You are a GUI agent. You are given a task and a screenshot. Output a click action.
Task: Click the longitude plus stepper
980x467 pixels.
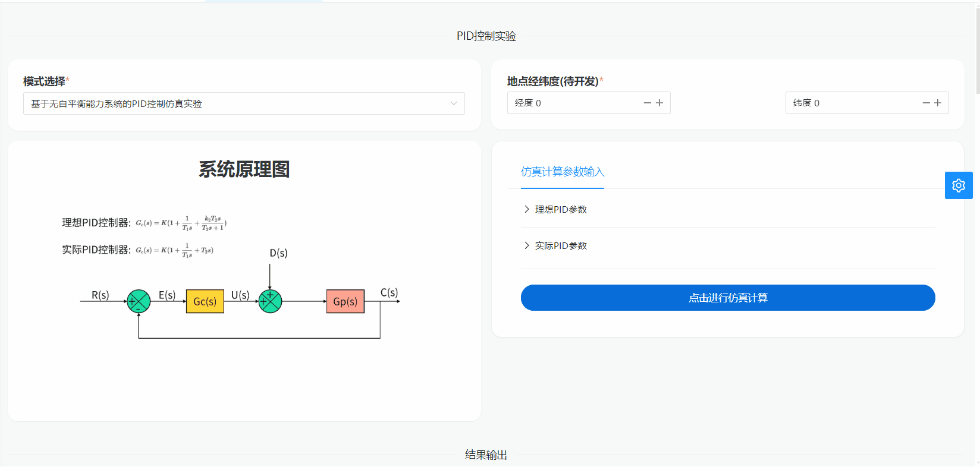[x=659, y=103]
